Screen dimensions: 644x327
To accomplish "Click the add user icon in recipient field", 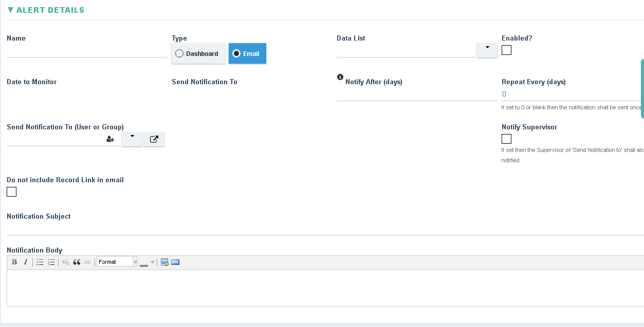I will click(x=110, y=139).
